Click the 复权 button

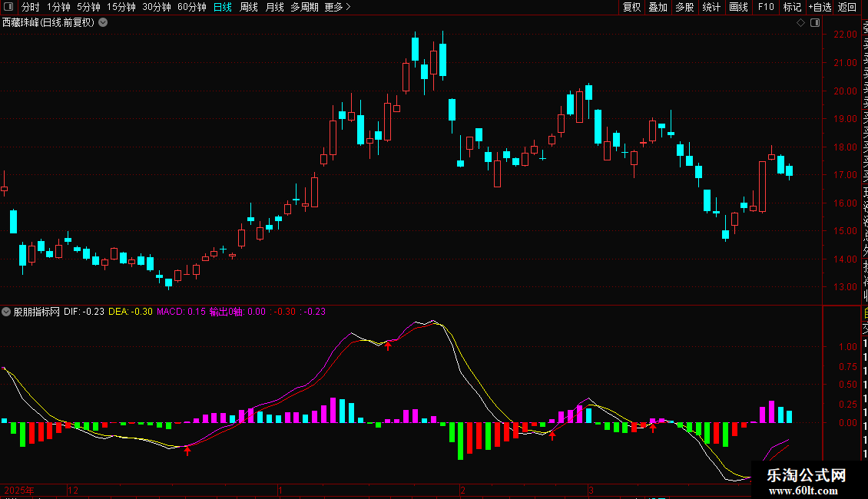[631, 7]
